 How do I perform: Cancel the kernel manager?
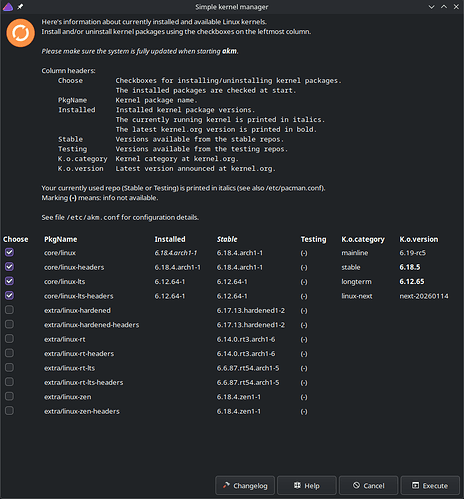tap(368, 485)
